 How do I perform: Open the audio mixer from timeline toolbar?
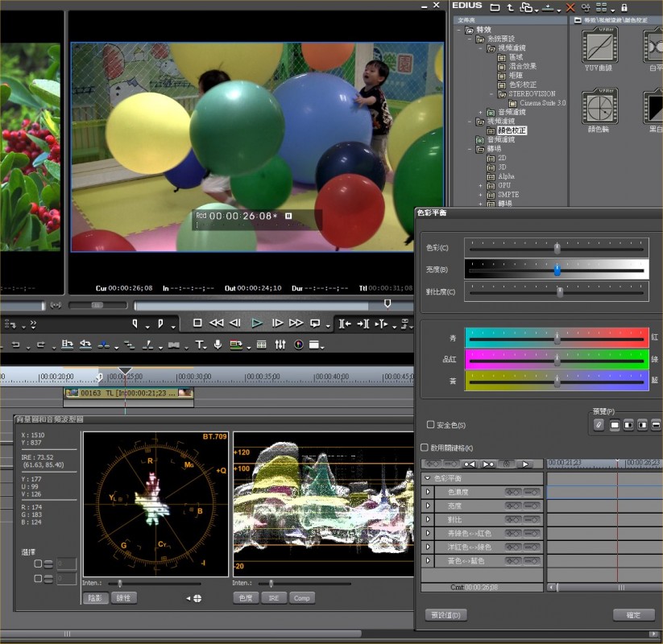pos(280,345)
